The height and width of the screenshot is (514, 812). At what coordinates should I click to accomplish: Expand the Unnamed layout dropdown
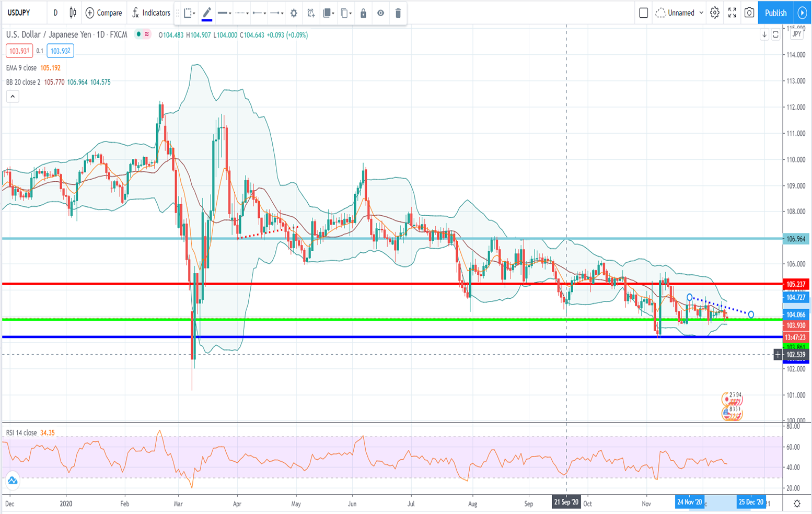(680, 13)
